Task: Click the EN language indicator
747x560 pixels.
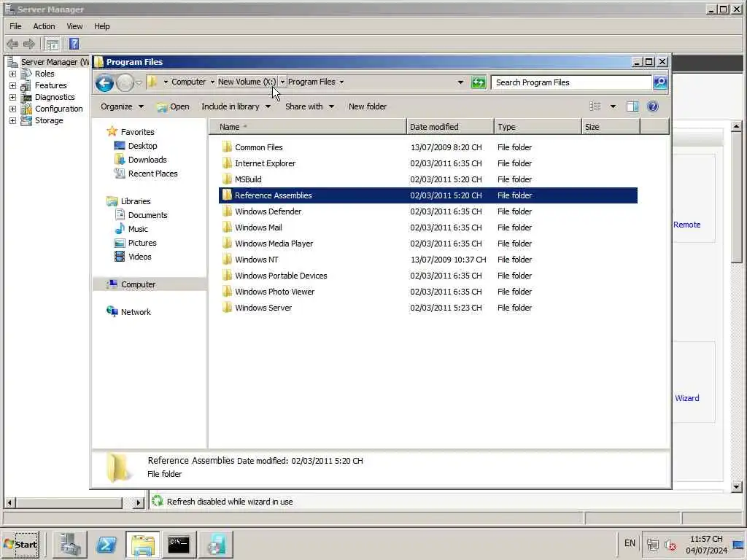Action: 630,543
